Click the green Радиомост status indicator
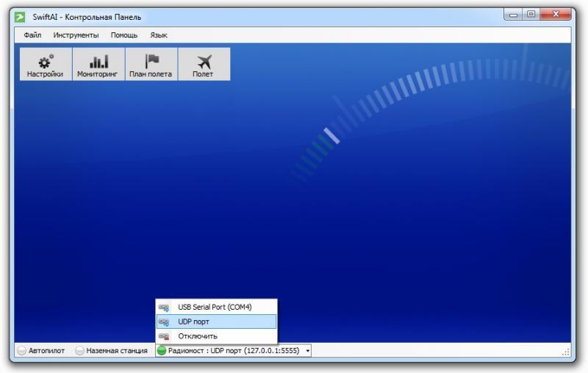588x373 pixels. (162, 351)
